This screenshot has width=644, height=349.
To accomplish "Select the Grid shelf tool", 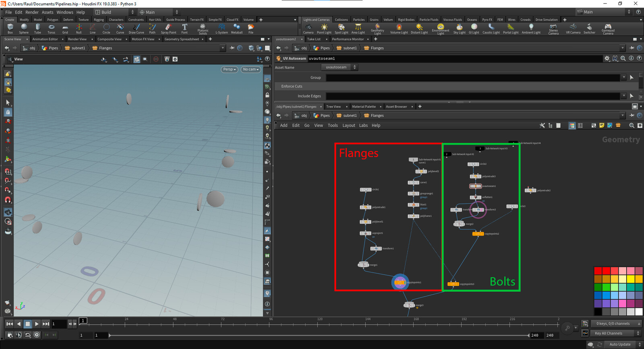I will point(65,29).
